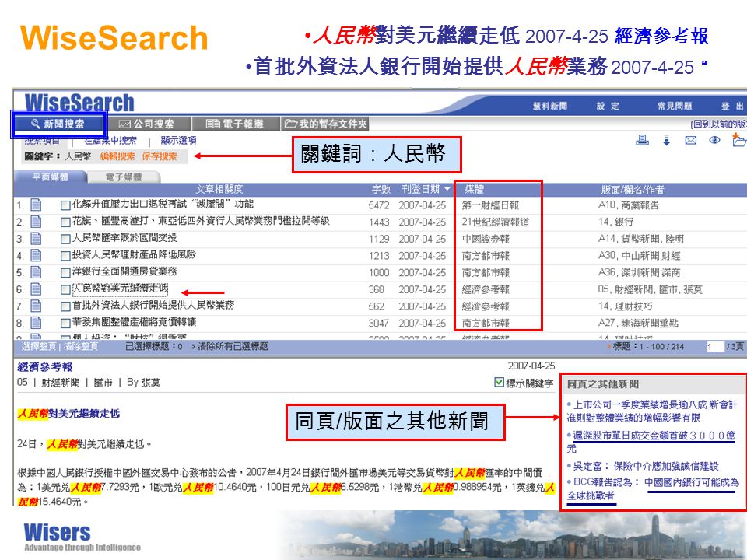747x560 pixels.
Task: Open related news 吳定富：保險中介應加強誠信建設
Action: tap(645, 466)
